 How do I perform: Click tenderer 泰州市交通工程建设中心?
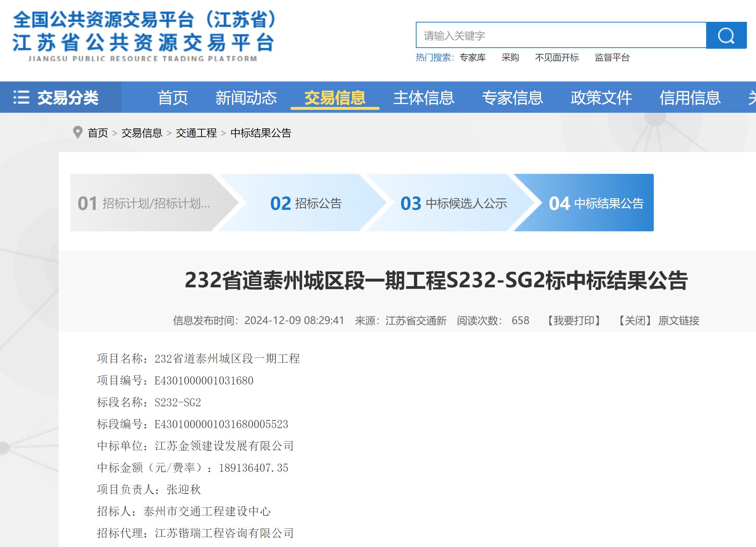pos(207,511)
